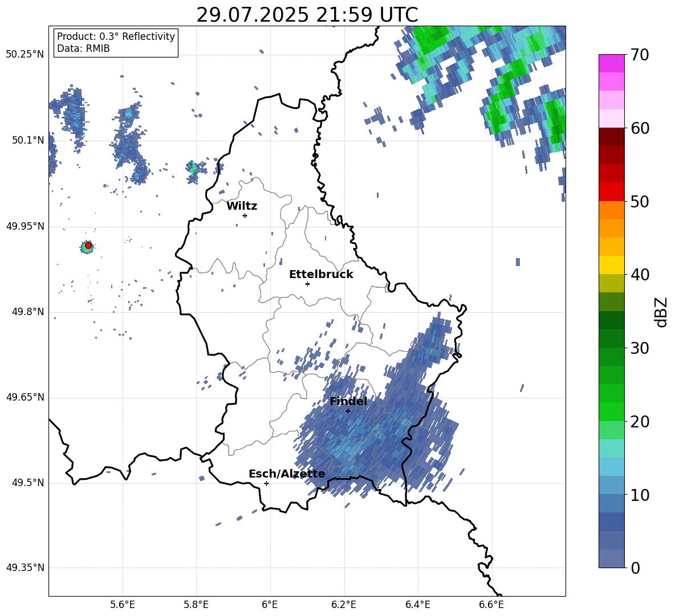Click the 50.25°N latitude label
Viewport: 675px width, 616px height.
tap(25, 55)
